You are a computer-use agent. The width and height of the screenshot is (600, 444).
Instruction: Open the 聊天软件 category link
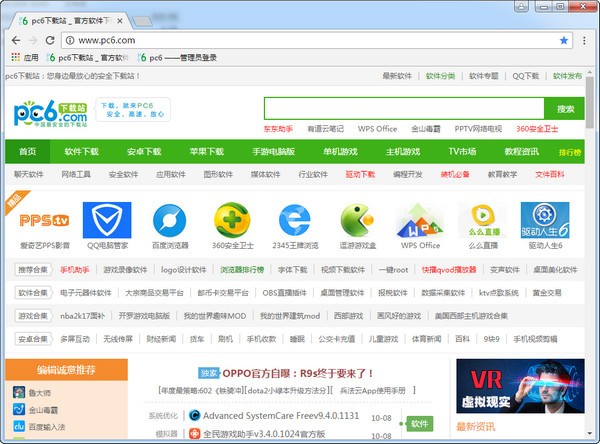(29, 175)
